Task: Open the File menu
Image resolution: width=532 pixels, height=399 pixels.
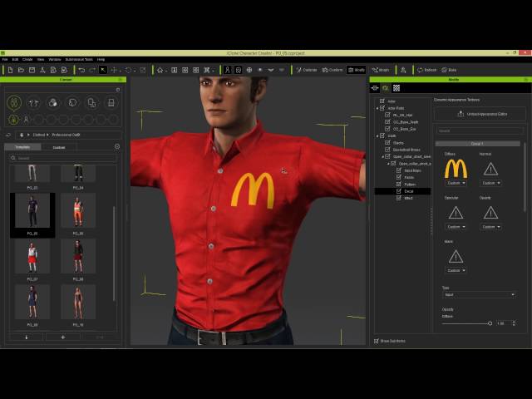Action: point(5,59)
